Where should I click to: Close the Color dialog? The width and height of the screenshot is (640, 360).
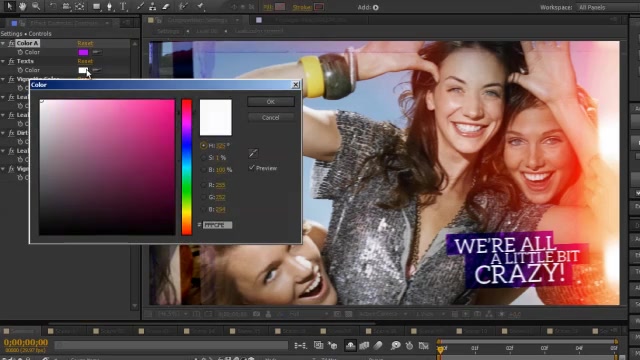[x=296, y=84]
